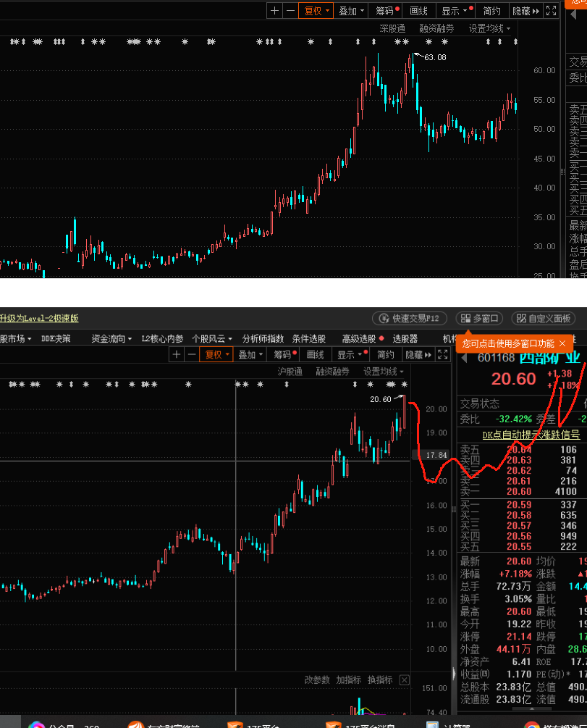This screenshot has height=728, width=587.
Task: Open the DDE决策 menu
Action: (56, 338)
